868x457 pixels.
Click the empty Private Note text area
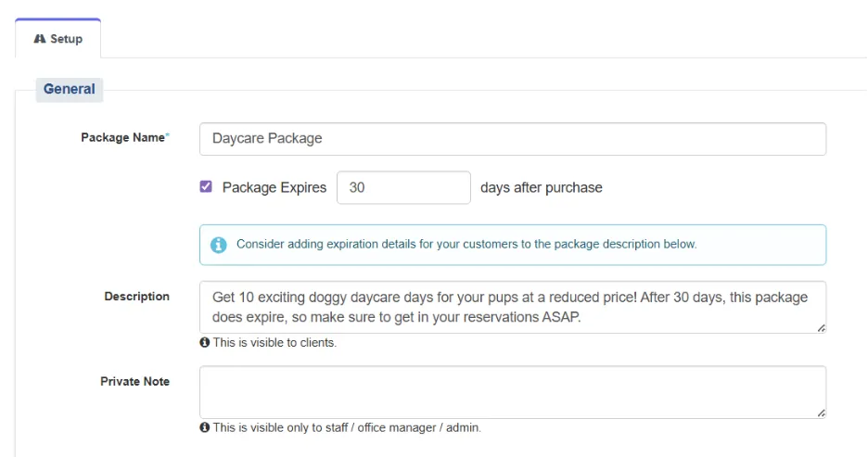tap(513, 392)
